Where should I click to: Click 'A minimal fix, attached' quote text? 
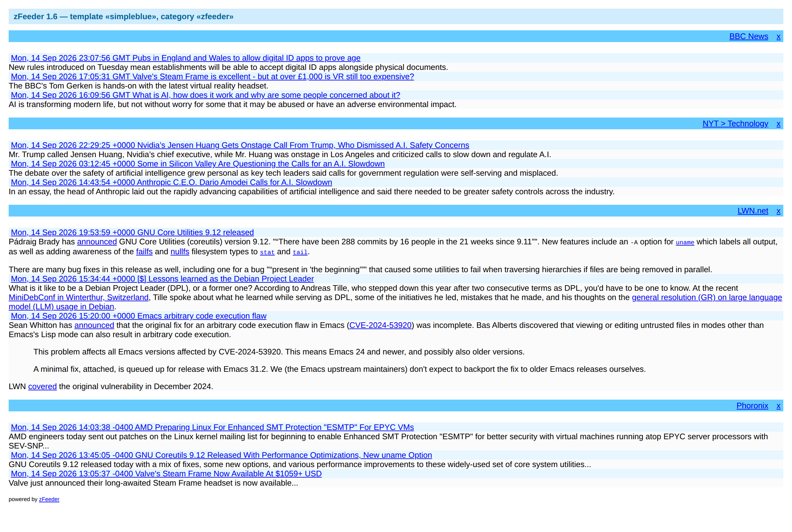pyautogui.click(x=339, y=370)
